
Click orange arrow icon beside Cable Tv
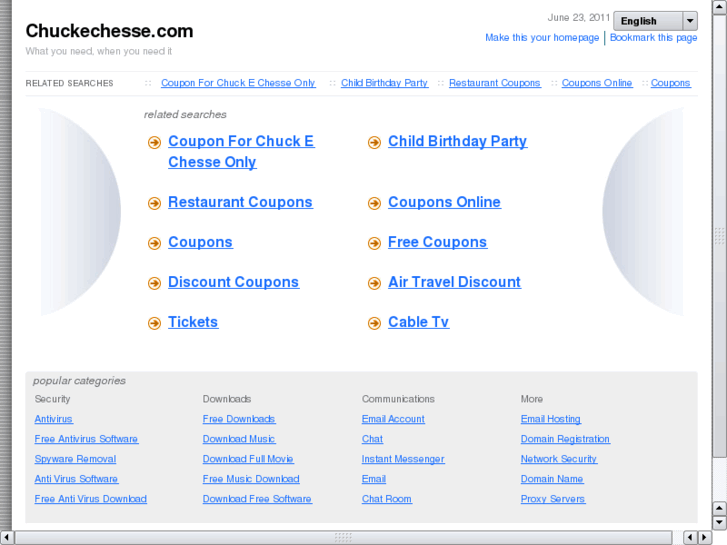pos(374,323)
